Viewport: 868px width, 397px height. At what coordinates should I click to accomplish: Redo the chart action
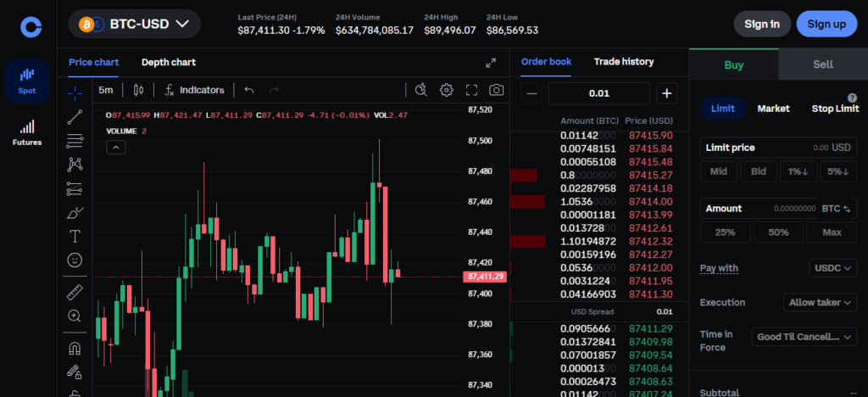[274, 90]
